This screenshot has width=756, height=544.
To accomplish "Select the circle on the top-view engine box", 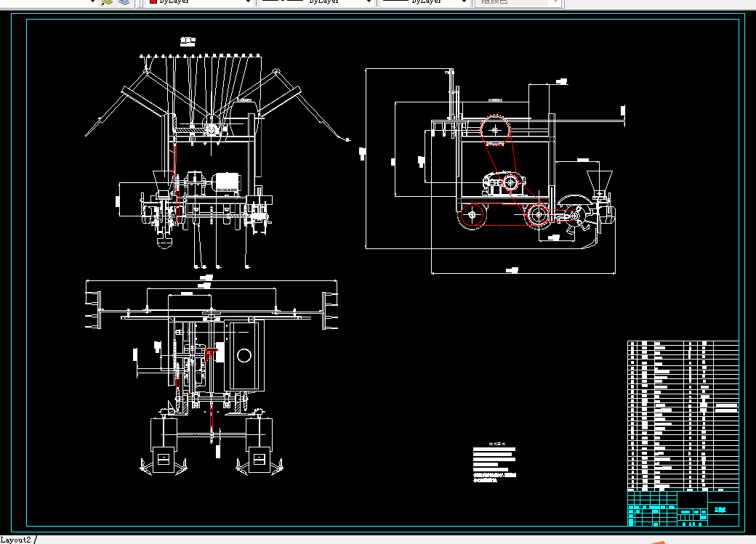I will (244, 356).
